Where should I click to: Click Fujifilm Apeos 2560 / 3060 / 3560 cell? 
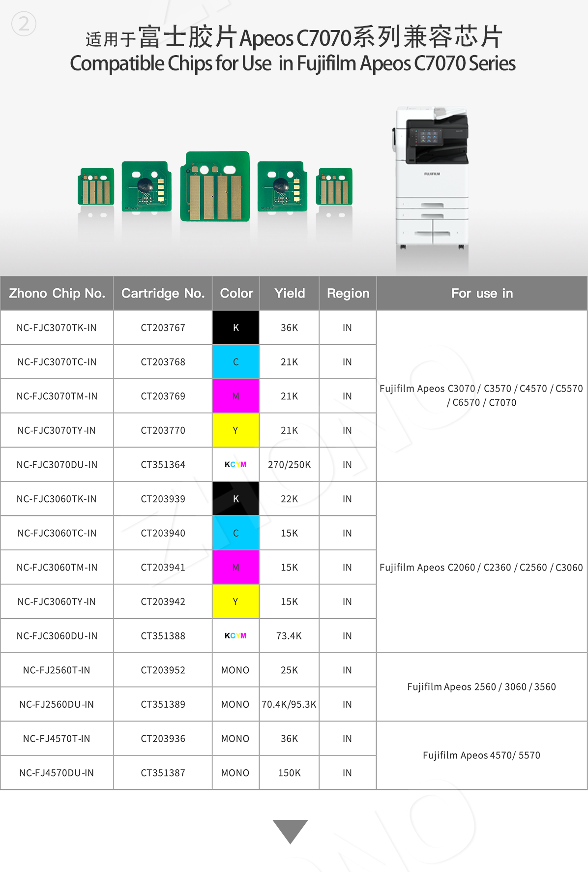point(481,687)
